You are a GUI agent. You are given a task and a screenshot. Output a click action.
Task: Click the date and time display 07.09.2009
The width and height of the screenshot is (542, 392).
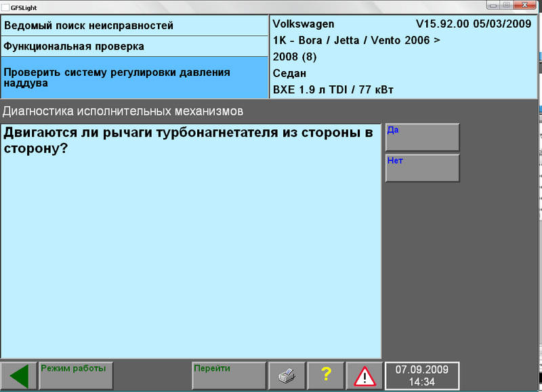point(421,376)
